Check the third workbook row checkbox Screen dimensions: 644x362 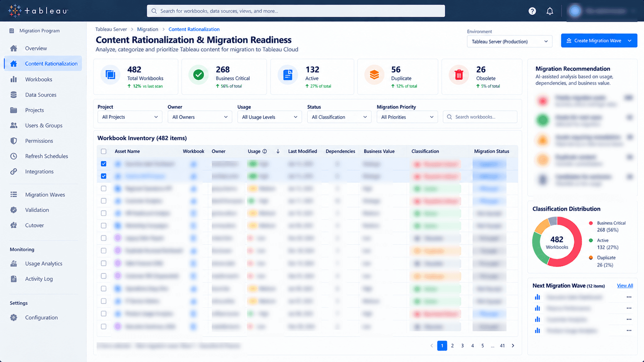coord(104,189)
